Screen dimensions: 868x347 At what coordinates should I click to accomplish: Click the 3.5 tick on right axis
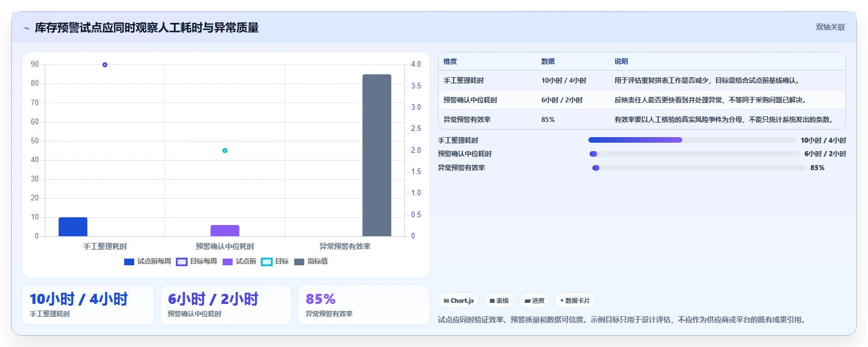416,86
